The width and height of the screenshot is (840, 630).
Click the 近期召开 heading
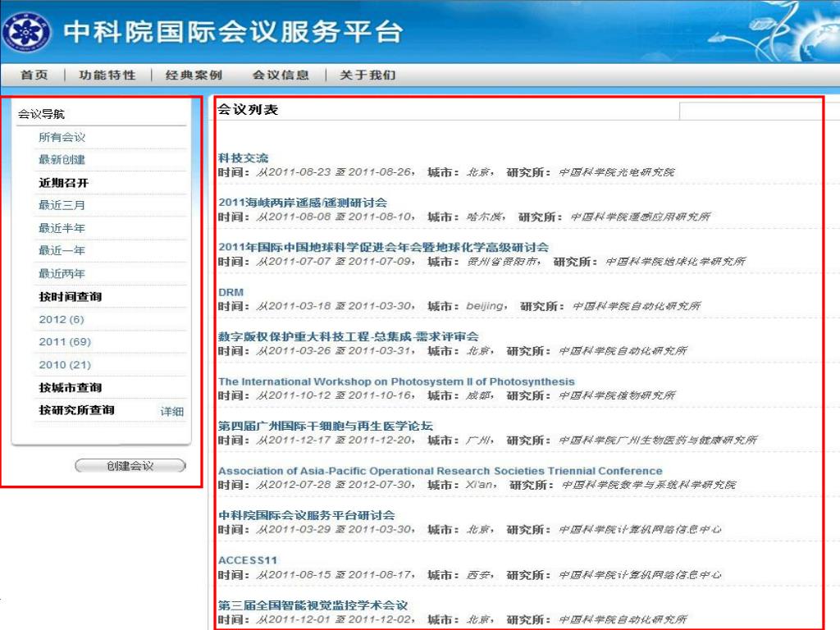pos(64,183)
